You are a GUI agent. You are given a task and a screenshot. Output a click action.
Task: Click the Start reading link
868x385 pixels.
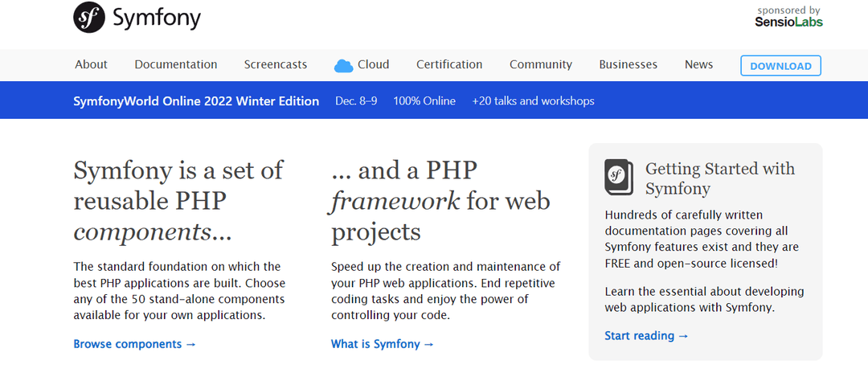[646, 336]
